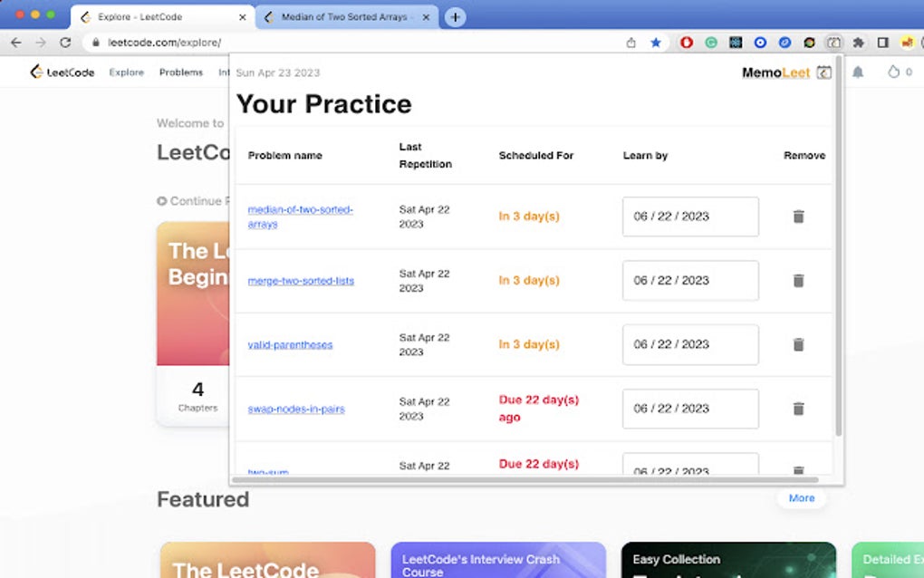Open LeetCode notifications bell
Image resolution: width=924 pixels, height=578 pixels.
[x=858, y=72]
